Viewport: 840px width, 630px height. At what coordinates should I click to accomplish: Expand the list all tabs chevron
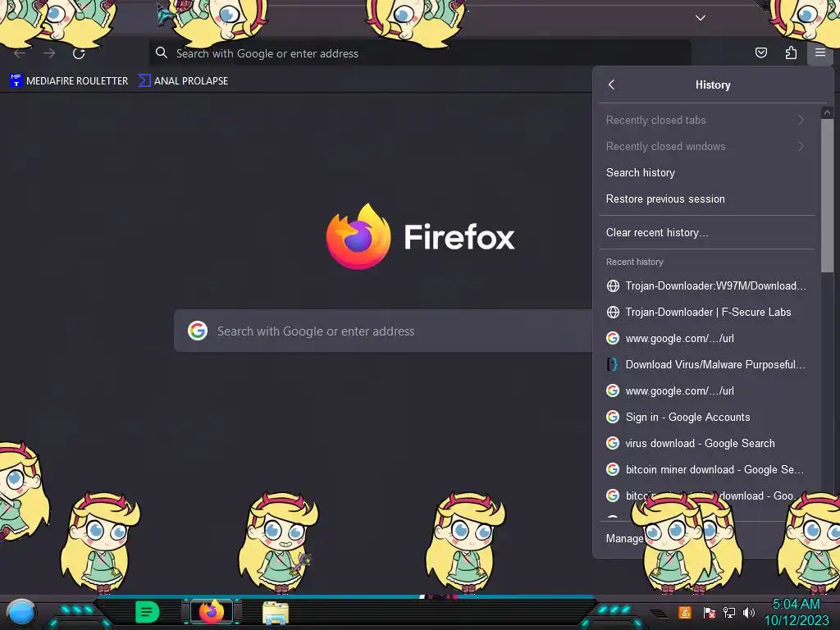click(x=701, y=18)
